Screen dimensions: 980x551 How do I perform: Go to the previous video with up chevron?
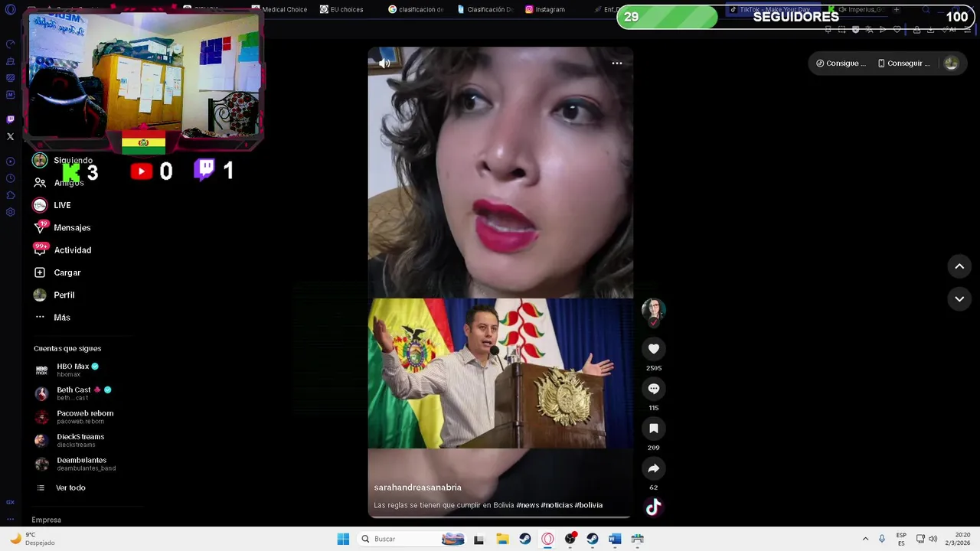(959, 266)
